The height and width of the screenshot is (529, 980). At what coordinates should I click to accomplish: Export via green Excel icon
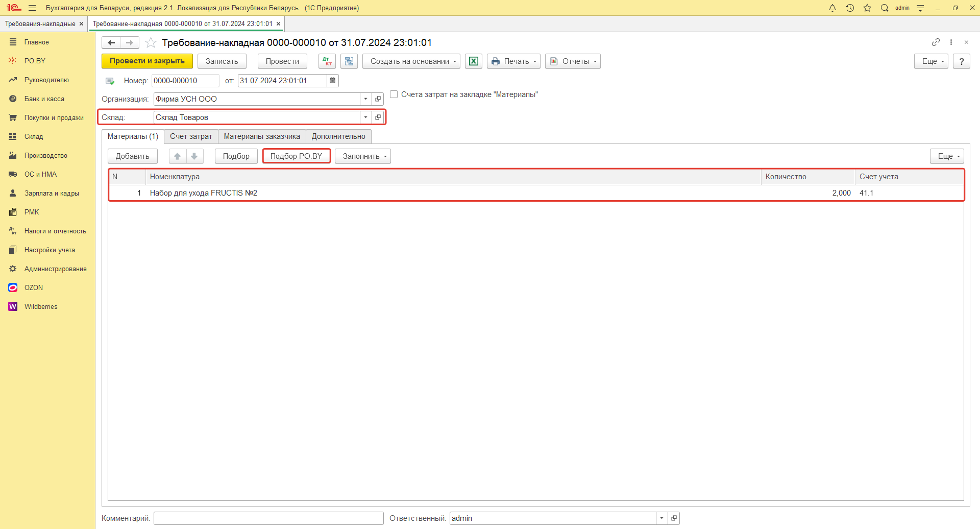click(x=474, y=61)
